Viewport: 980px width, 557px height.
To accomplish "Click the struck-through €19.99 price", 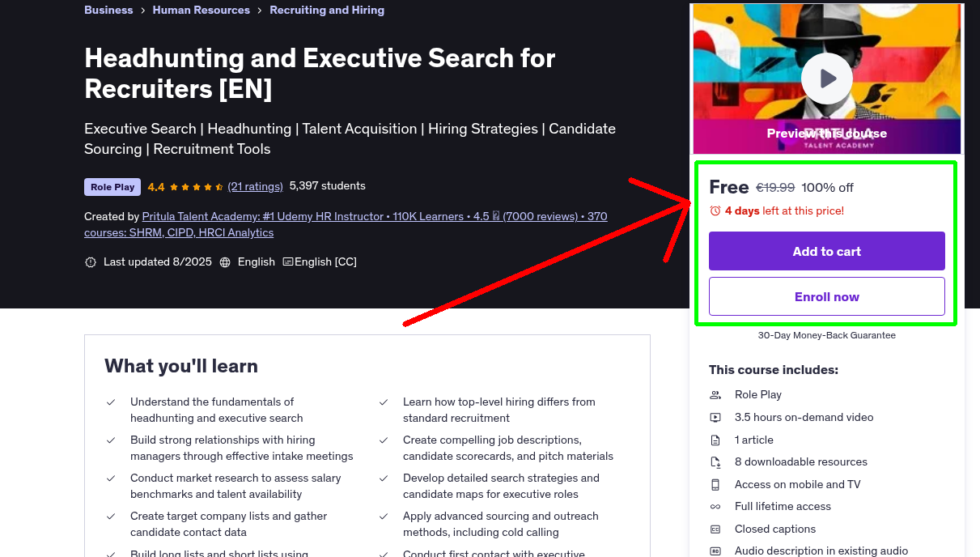I will (x=775, y=188).
